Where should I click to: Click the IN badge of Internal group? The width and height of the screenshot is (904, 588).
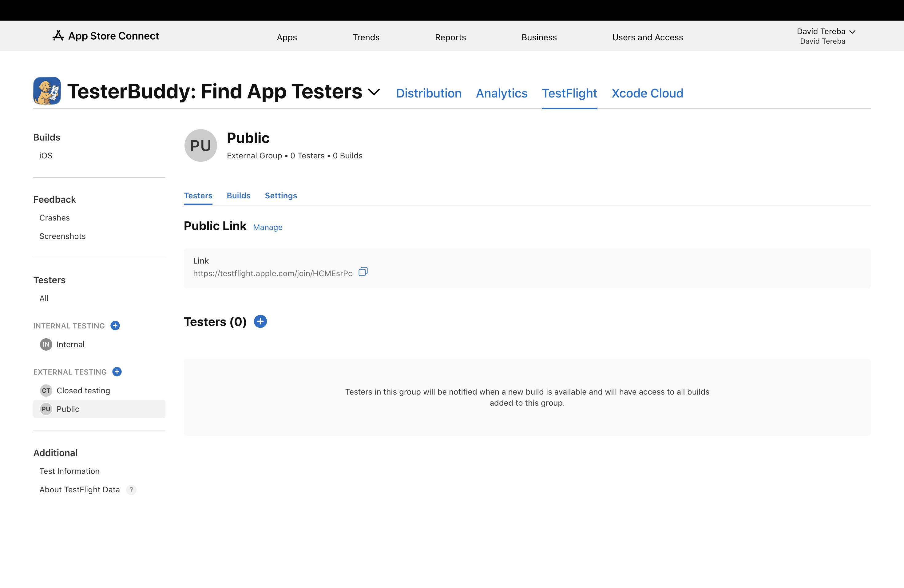pos(46,344)
